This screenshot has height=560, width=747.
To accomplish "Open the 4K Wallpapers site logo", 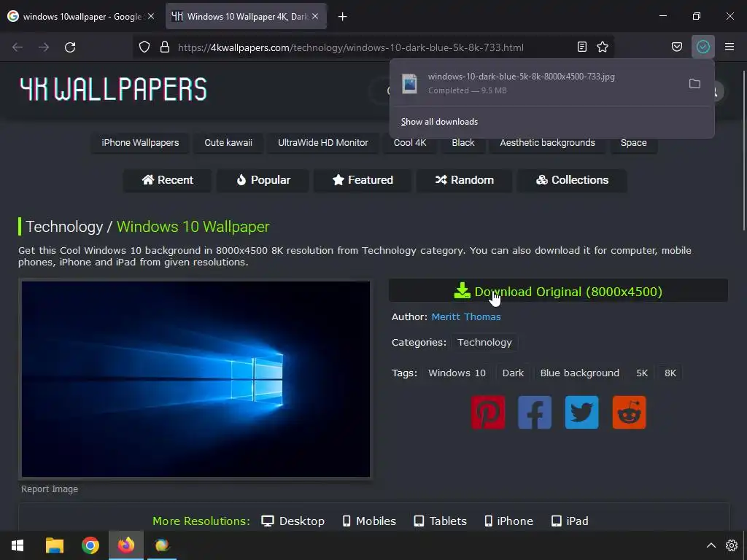I will 113,89.
